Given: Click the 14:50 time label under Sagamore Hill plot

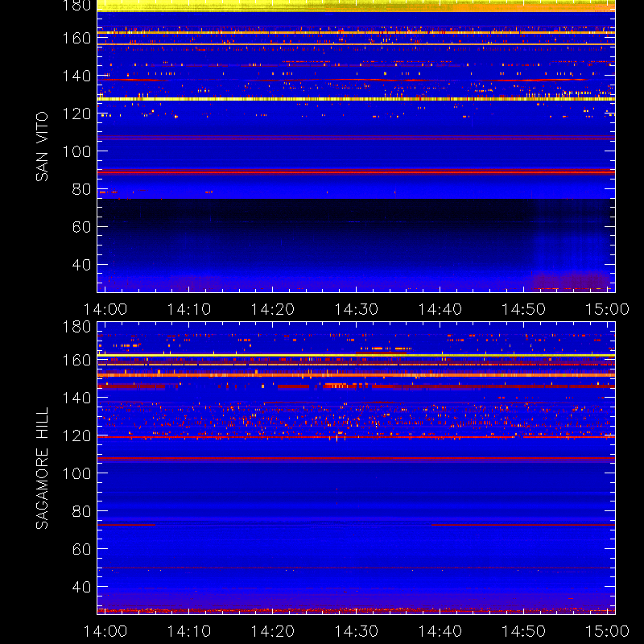Looking at the screenshot, I should click(524, 631).
